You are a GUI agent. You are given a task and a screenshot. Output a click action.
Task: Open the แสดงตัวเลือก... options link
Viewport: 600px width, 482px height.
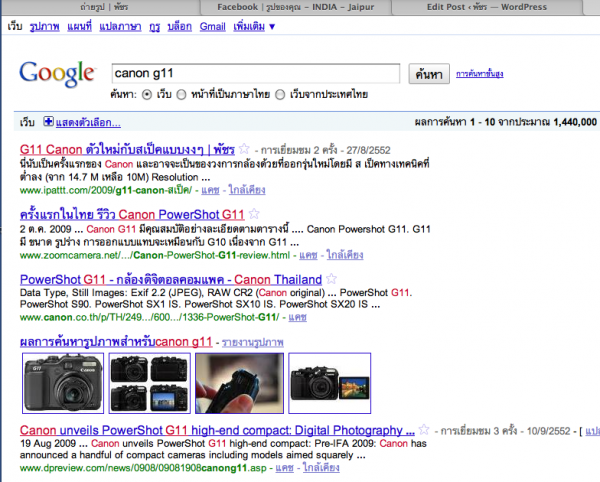88,122
